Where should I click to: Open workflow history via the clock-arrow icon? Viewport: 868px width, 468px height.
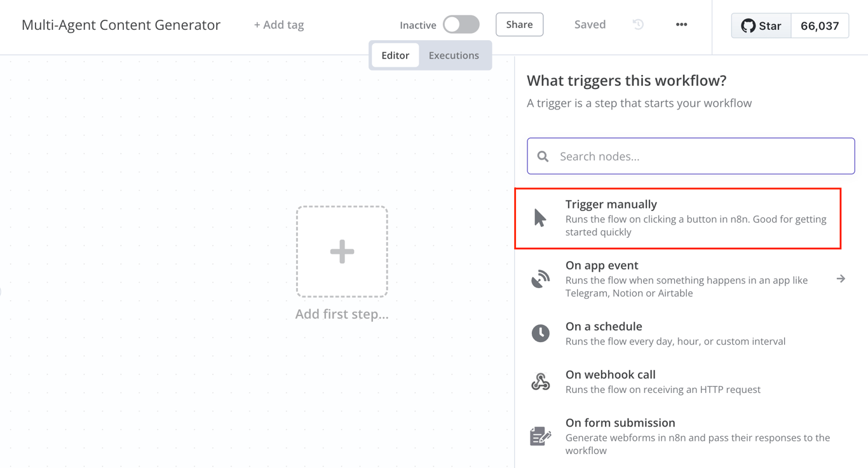637,24
